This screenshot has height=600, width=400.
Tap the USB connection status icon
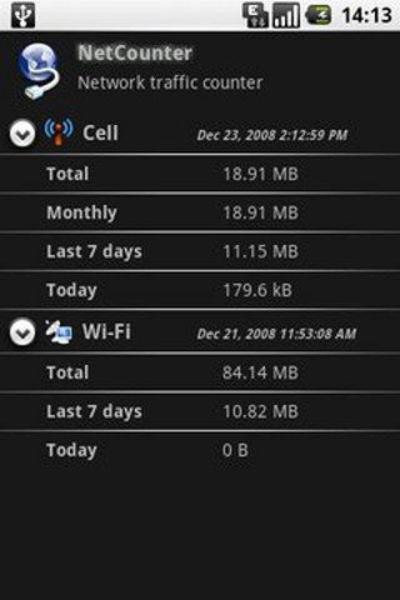coord(23,15)
